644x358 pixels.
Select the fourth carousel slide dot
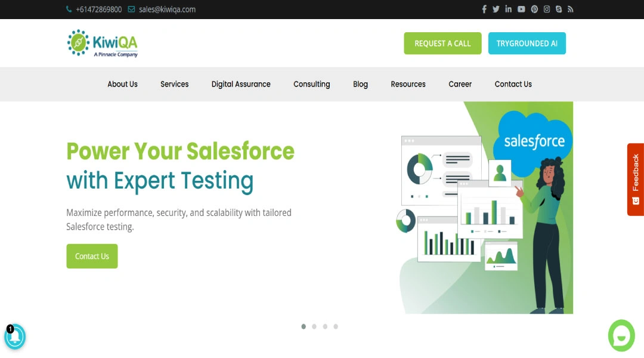point(336,326)
